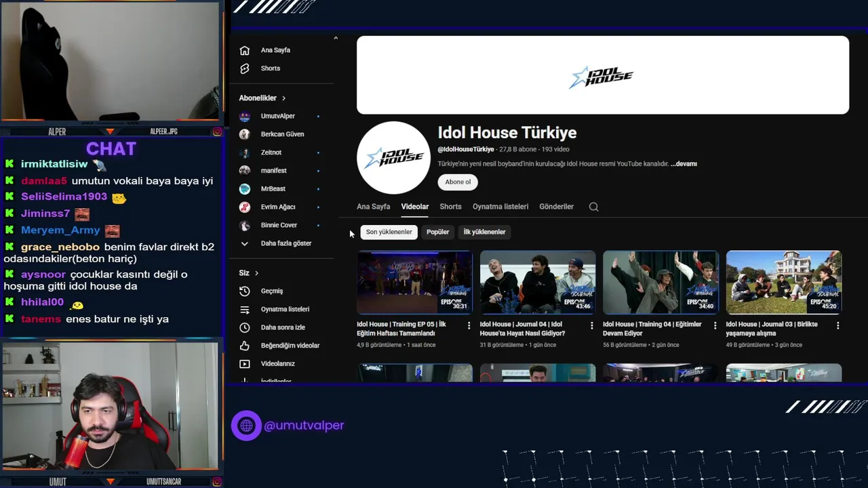Click chat username grace_nebobo

[60, 247]
